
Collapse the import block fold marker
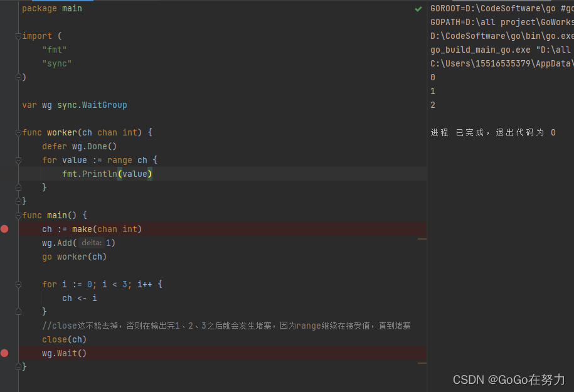pos(18,36)
